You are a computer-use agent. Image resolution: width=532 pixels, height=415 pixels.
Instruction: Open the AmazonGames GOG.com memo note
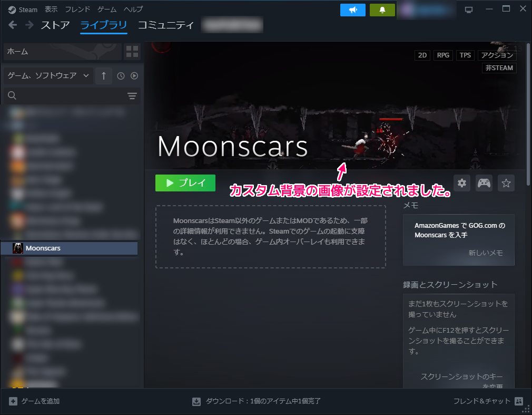pyautogui.click(x=460, y=230)
